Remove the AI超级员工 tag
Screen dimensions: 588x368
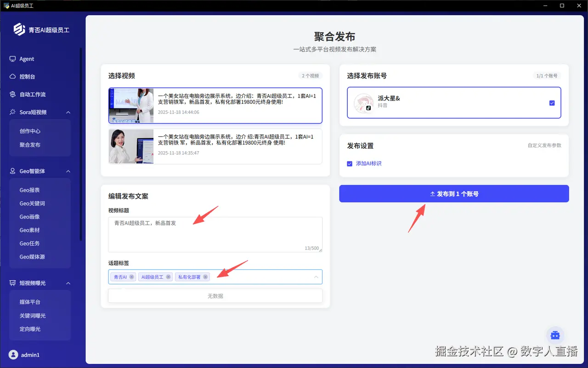(168, 277)
